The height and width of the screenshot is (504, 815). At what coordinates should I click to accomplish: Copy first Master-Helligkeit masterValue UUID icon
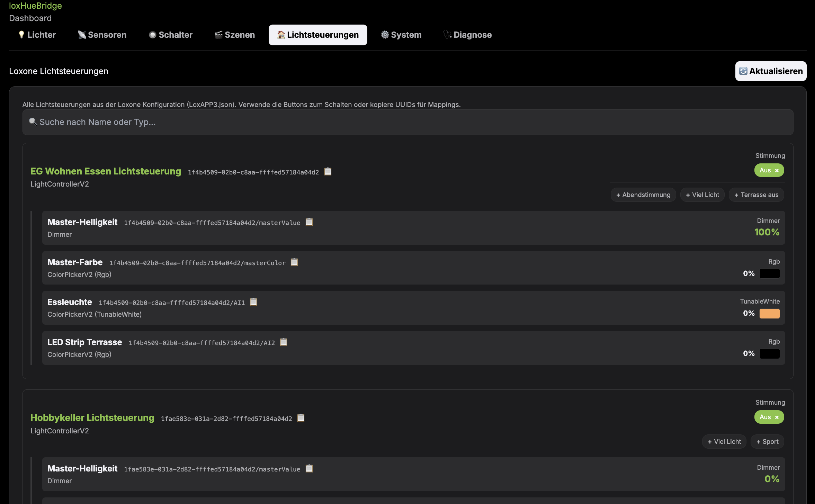click(x=309, y=222)
